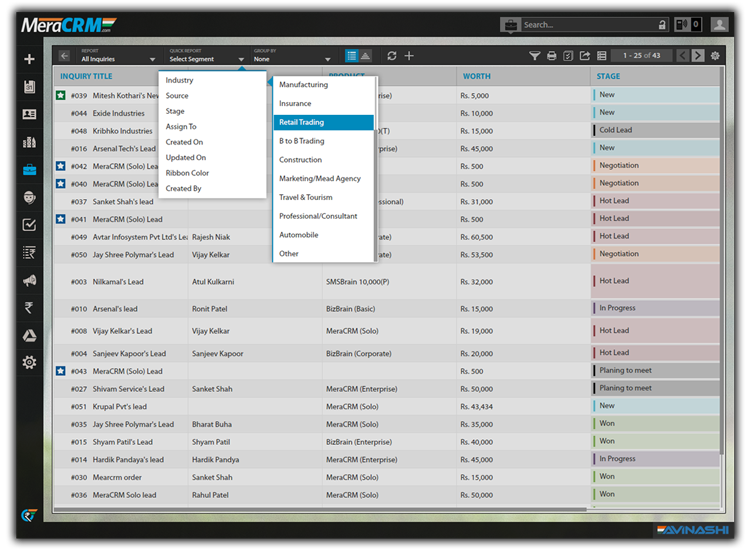750x550 pixels.
Task: Sort by the Inquiry Title column header
Action: (86, 76)
